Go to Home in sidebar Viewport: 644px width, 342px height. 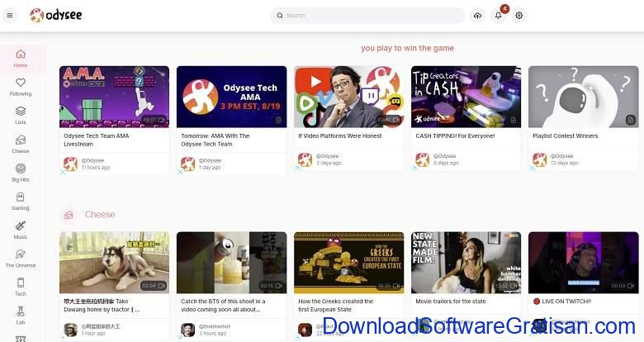coord(21,59)
